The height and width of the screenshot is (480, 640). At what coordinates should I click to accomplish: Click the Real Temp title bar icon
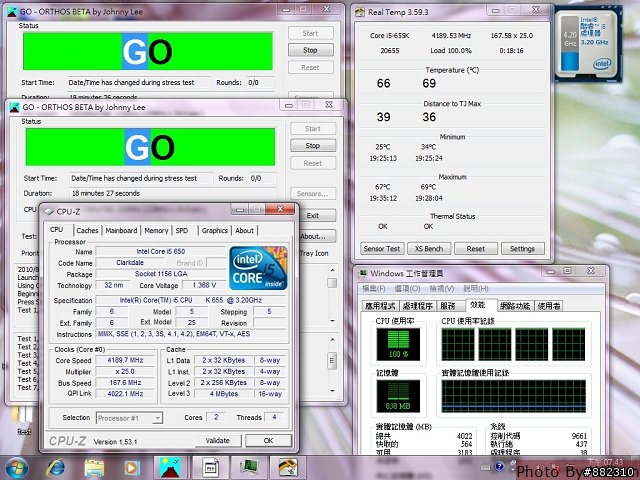point(360,12)
